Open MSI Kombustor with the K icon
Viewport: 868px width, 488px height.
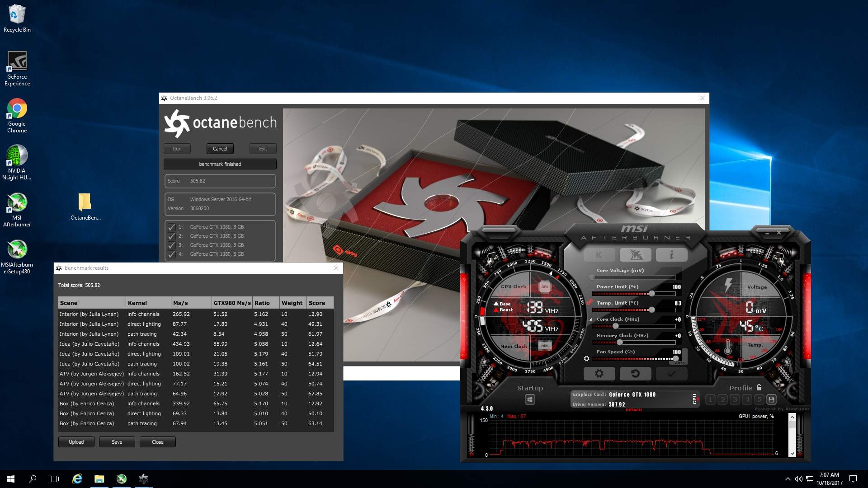[599, 254]
